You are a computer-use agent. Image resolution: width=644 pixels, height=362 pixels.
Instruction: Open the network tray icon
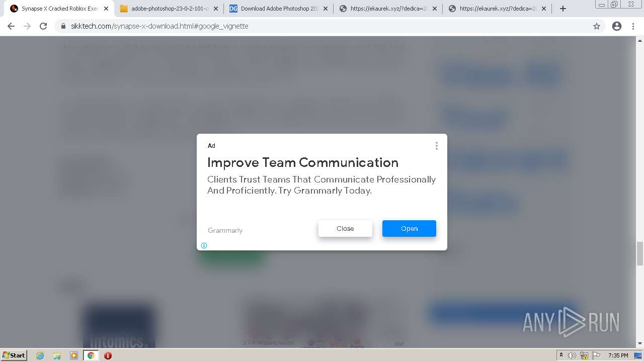point(584,355)
